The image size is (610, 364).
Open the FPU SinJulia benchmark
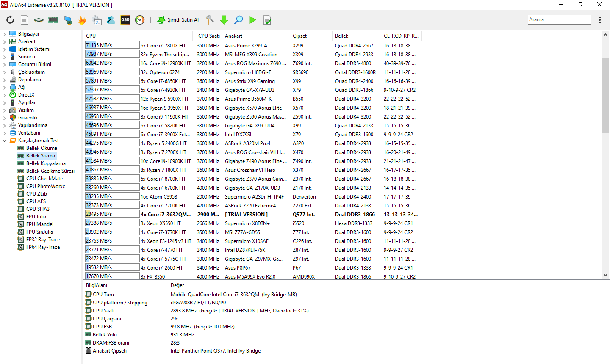coord(39,232)
